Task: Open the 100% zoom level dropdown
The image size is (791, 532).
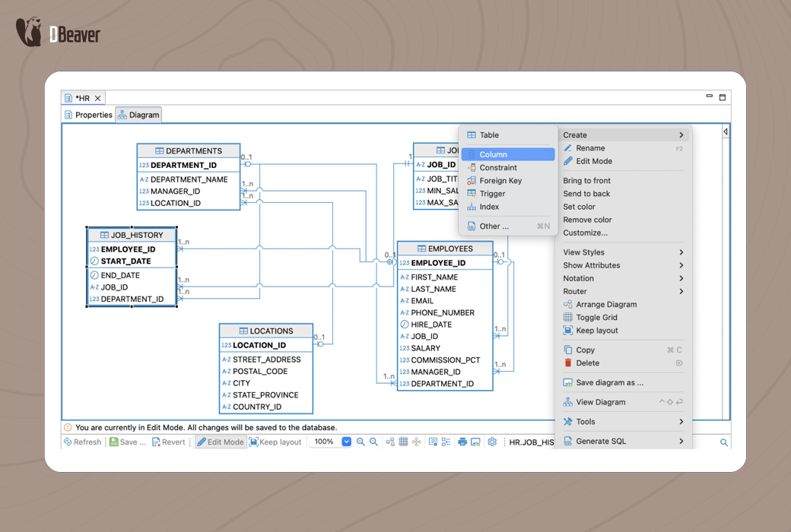Action: (347, 442)
